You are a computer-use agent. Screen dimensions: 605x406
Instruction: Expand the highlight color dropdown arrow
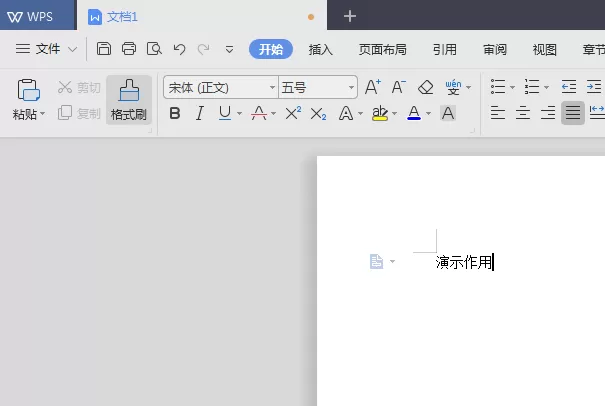[x=394, y=113]
